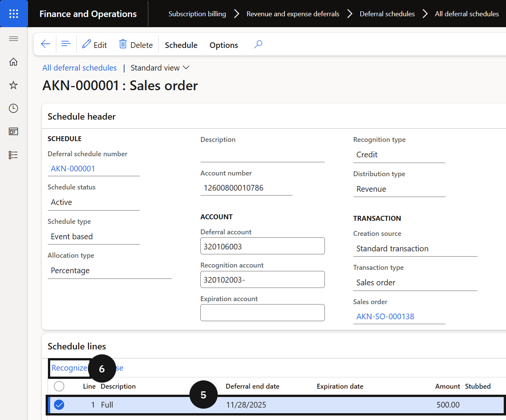The width and height of the screenshot is (506, 420).
Task: Click the Recognize action link
Action: (x=69, y=368)
